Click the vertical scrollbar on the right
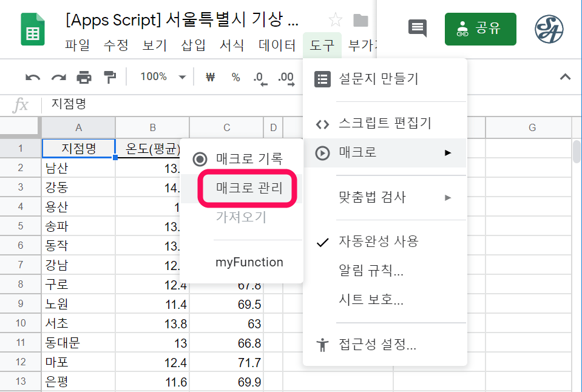 tap(576, 152)
